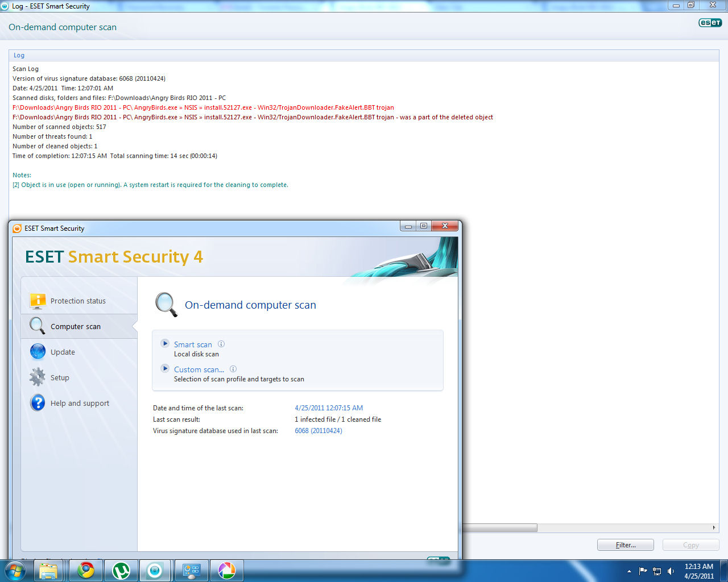This screenshot has width=728, height=582.
Task: Open Picasa from taskbar
Action: pos(226,571)
